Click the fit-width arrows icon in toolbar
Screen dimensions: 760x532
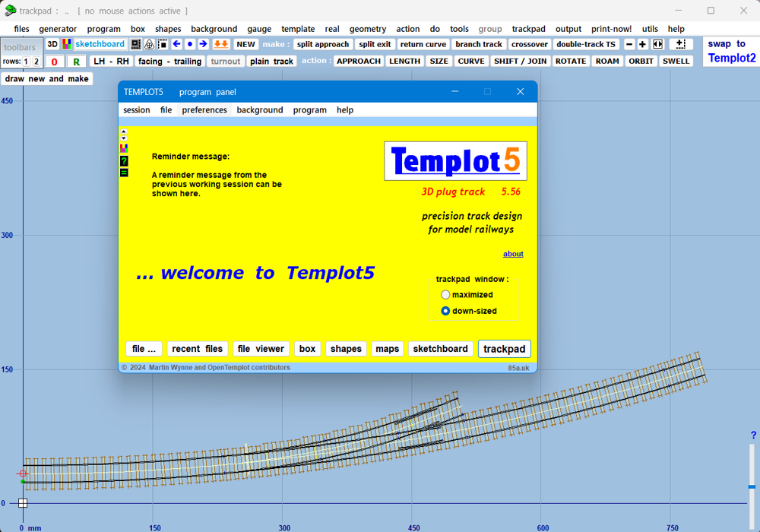657,44
